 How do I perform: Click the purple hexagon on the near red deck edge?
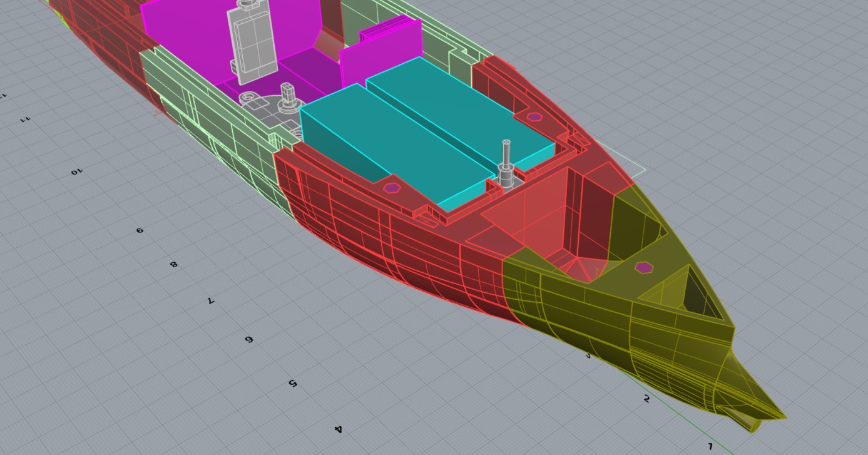[392, 187]
